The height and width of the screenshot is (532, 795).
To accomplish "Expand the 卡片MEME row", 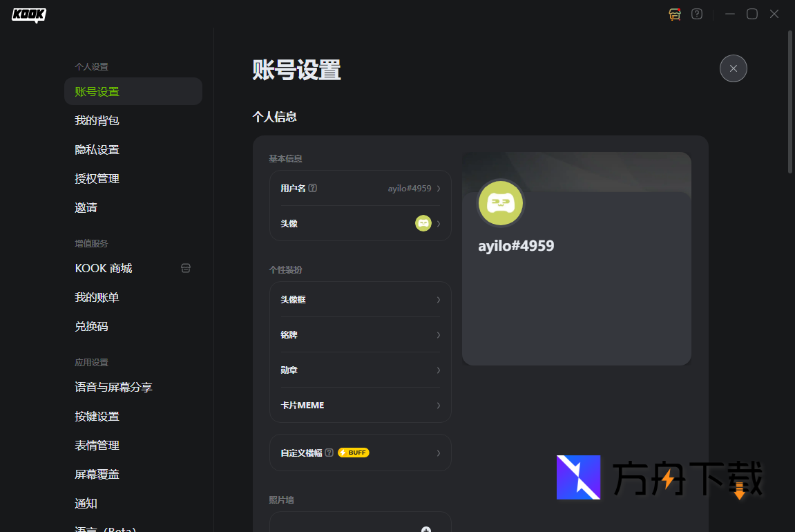I will pyautogui.click(x=360, y=405).
